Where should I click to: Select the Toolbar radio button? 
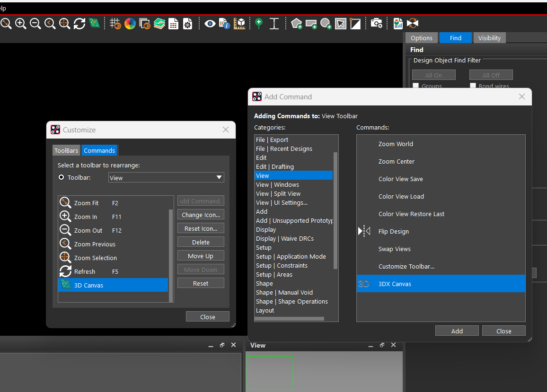click(61, 178)
